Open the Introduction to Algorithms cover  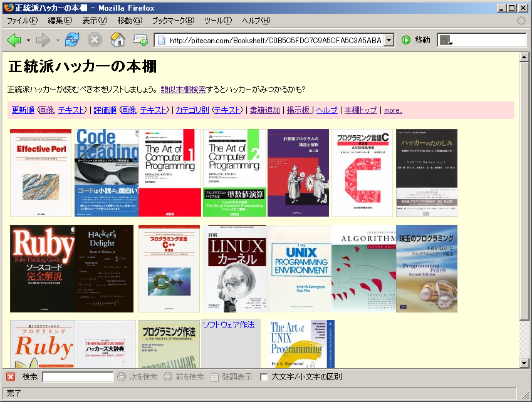[363, 269]
